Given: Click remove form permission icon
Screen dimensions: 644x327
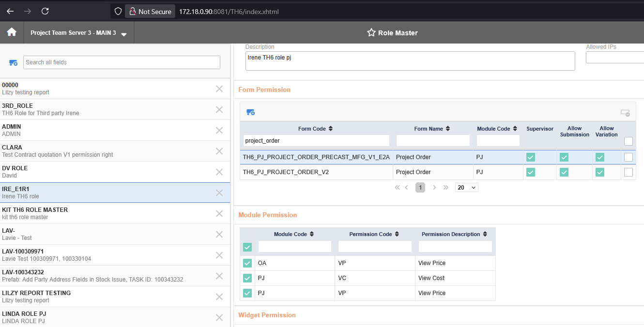Looking at the screenshot, I should [x=625, y=113].
